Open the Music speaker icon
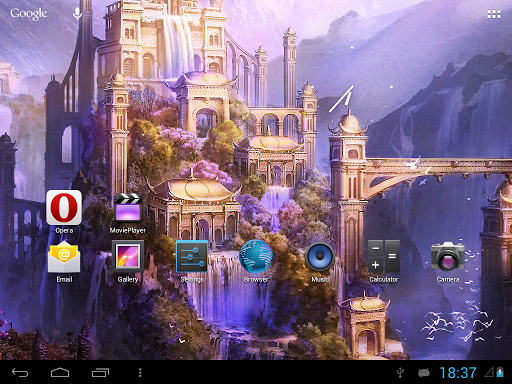 (x=320, y=257)
